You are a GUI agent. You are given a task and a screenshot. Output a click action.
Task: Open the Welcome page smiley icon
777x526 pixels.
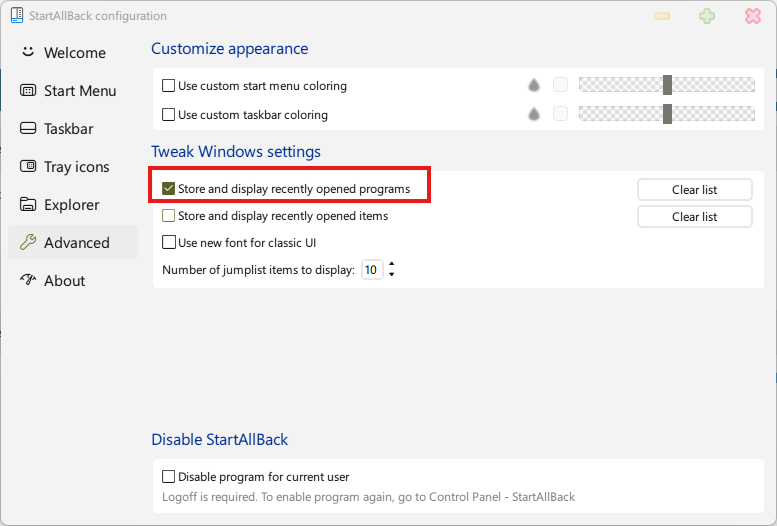[28, 52]
